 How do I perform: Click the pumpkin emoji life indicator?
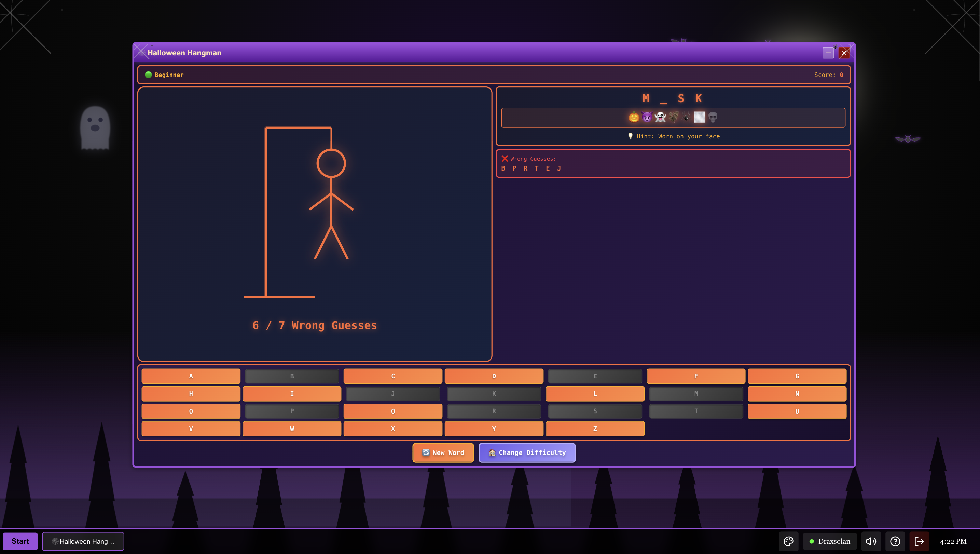coord(634,117)
